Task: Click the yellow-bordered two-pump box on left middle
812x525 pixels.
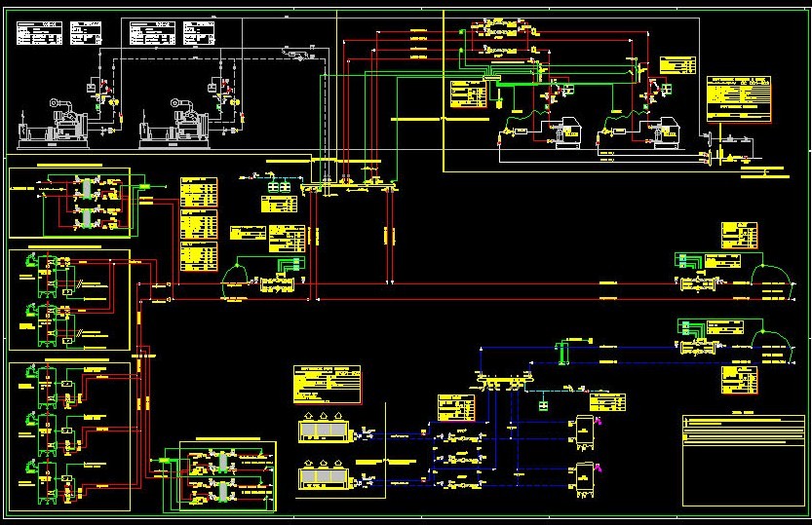Action: [x=69, y=300]
